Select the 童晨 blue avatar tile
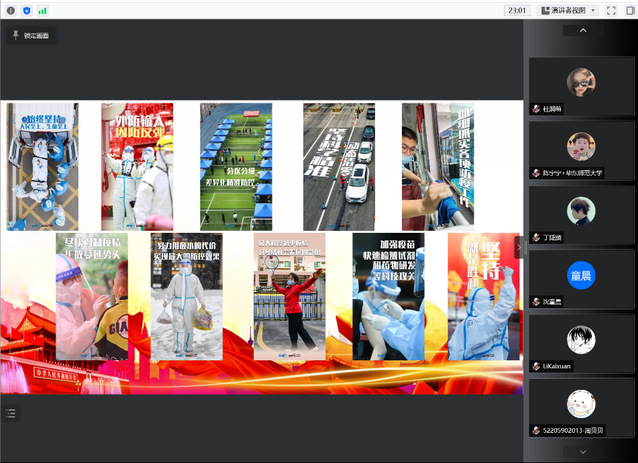 [581, 275]
